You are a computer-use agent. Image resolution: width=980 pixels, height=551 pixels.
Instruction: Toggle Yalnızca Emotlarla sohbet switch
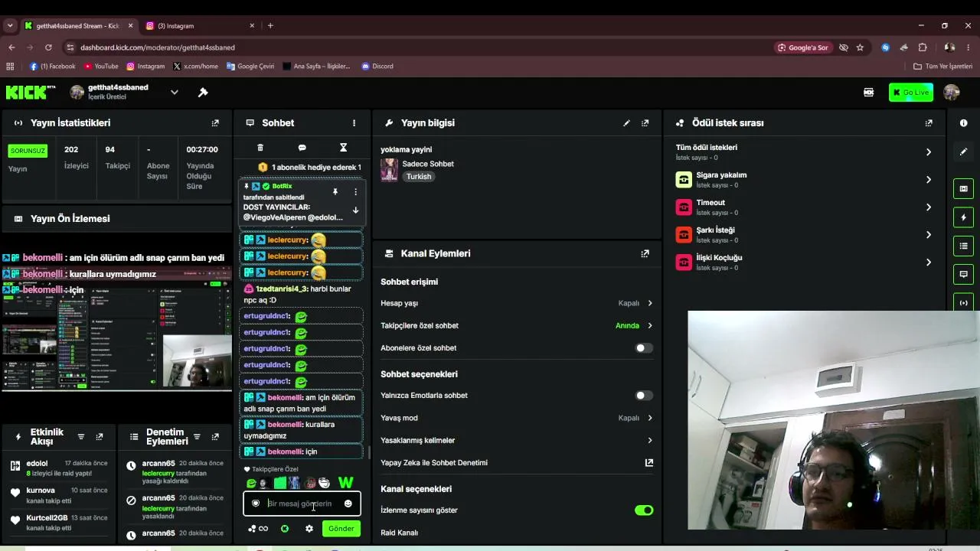tap(644, 396)
